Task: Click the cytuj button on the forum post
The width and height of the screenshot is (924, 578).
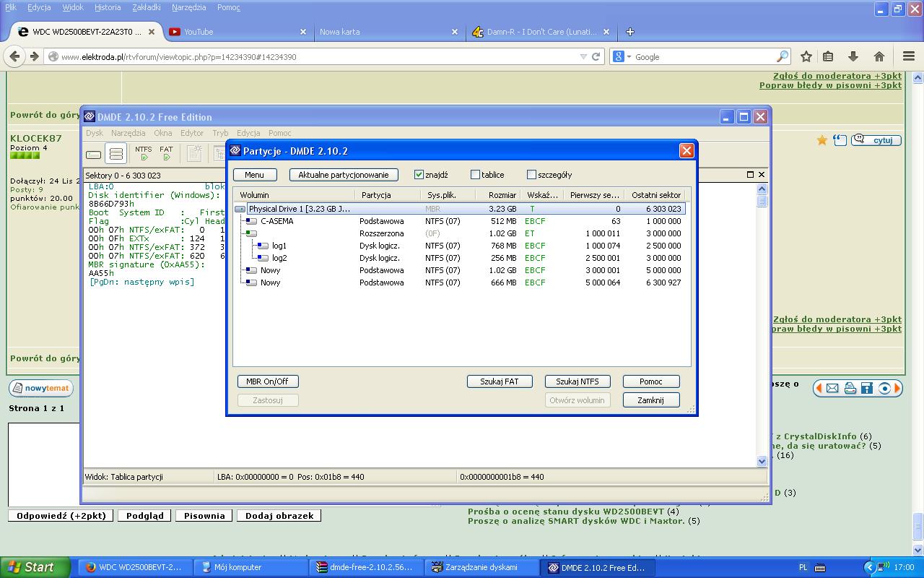Action: [x=876, y=140]
